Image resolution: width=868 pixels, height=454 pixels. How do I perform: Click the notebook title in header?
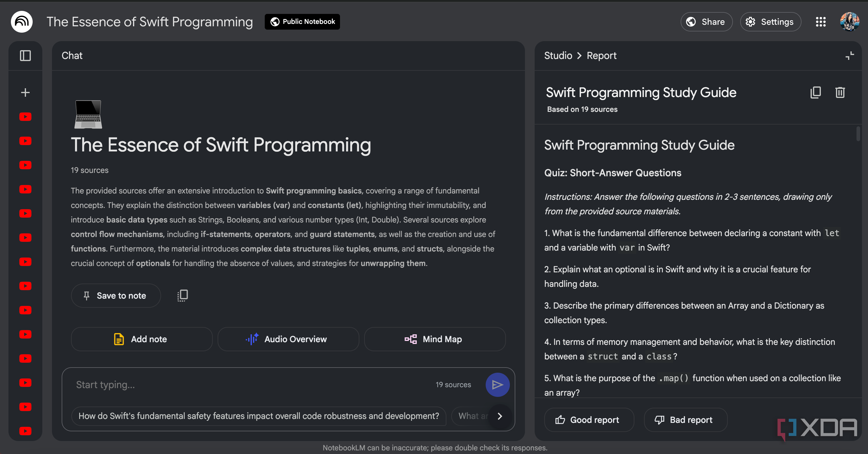click(150, 22)
